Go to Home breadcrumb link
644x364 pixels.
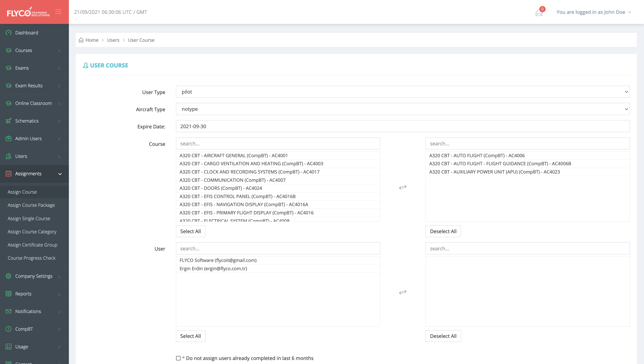click(92, 40)
